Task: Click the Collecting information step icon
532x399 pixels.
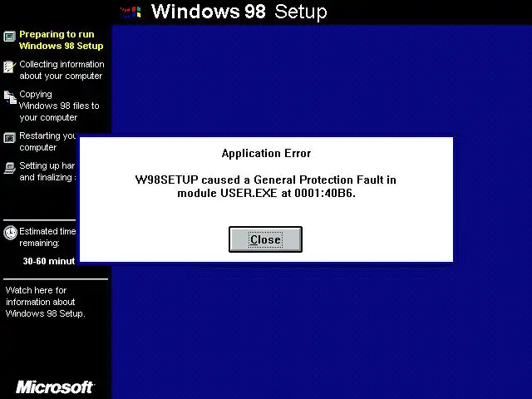Action: click(x=9, y=66)
